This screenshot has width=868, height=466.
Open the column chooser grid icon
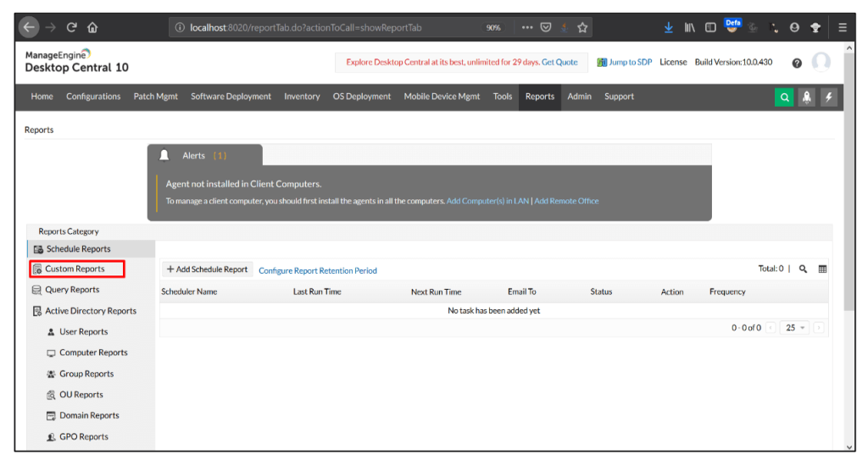[822, 269]
